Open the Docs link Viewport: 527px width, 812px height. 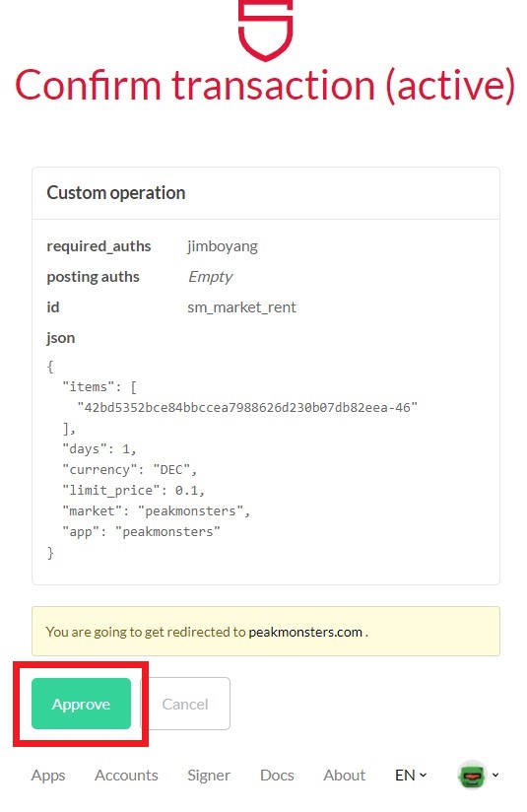(277, 776)
